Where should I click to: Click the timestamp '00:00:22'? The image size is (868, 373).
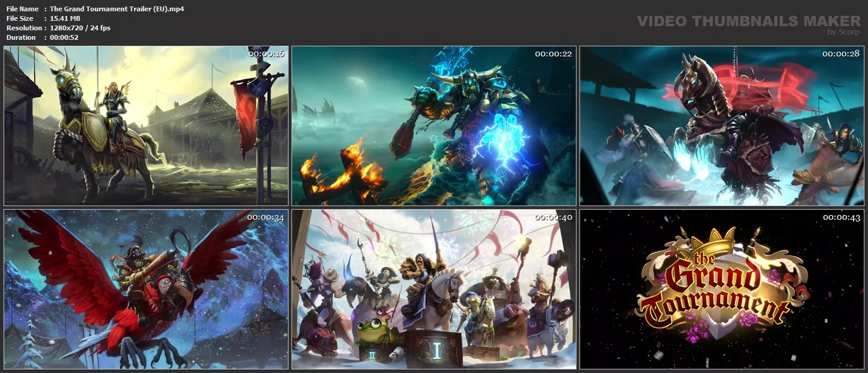553,54
